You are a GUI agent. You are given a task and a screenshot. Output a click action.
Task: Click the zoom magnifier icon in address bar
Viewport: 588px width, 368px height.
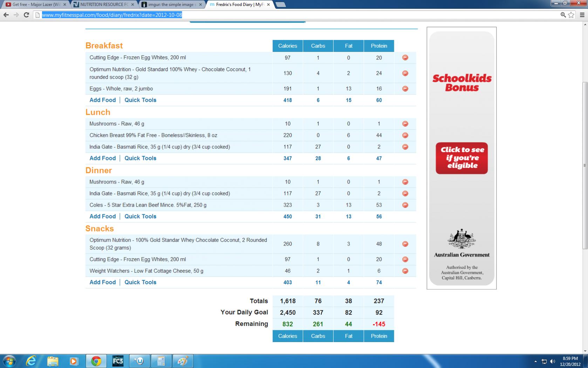coord(563,15)
